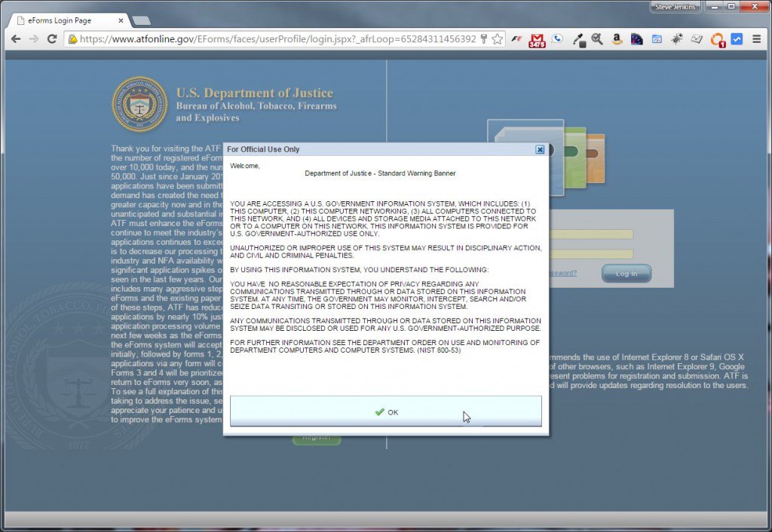The image size is (772, 532).
Task: Select the eyedropper color picker extension
Action: pos(577,38)
